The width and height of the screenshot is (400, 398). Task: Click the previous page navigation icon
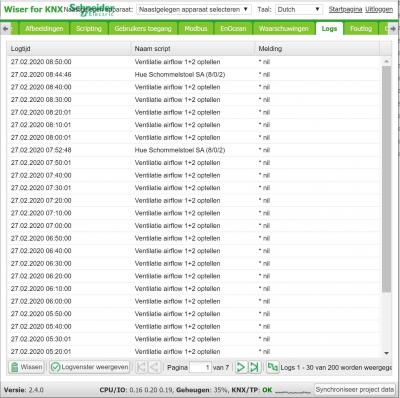click(x=154, y=367)
